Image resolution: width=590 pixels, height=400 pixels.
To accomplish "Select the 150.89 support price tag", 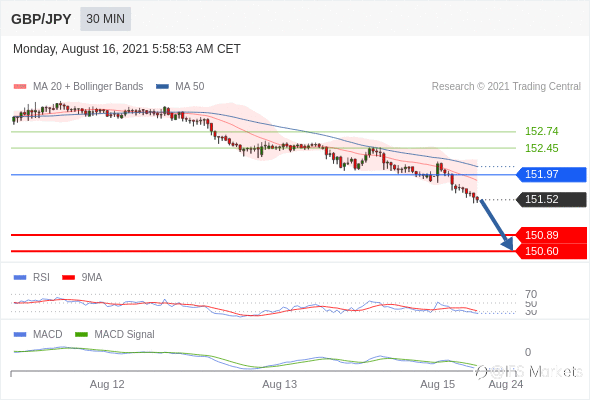I will pyautogui.click(x=551, y=235).
